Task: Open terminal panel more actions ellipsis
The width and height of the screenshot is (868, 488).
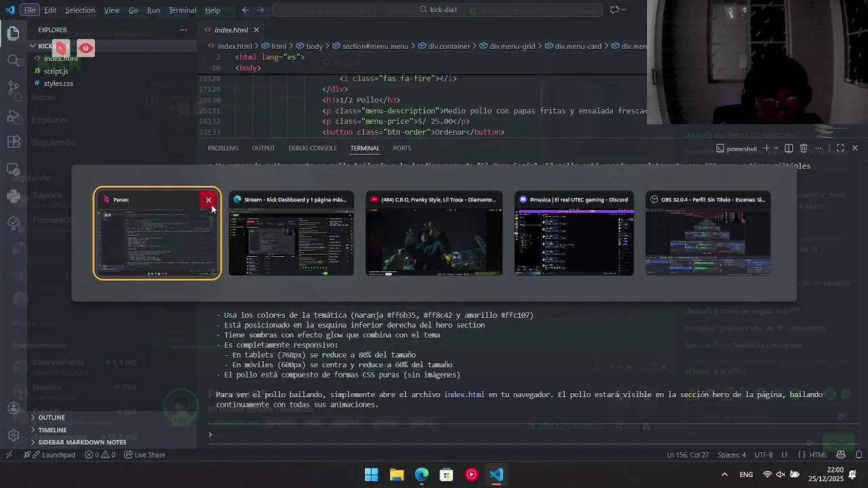Action: (818, 148)
